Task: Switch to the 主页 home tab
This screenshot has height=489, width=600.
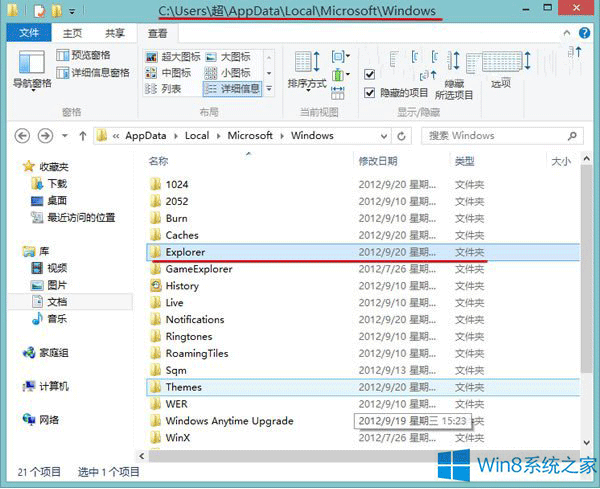Action: coord(72,34)
